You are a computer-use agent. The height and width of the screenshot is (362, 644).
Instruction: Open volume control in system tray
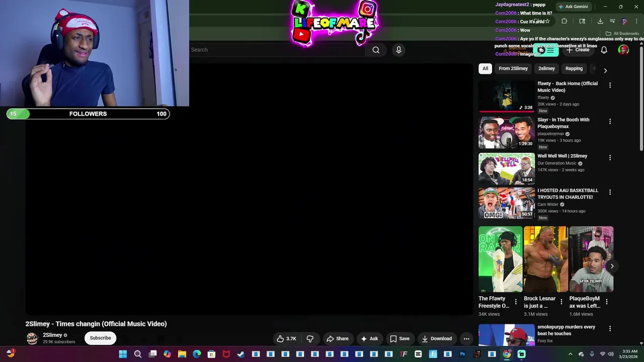click(611, 354)
